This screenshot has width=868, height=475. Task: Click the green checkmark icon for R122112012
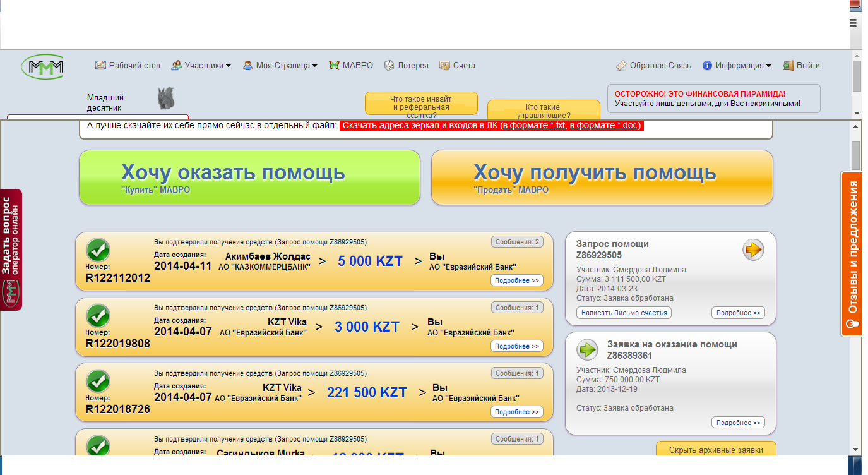[x=98, y=250]
